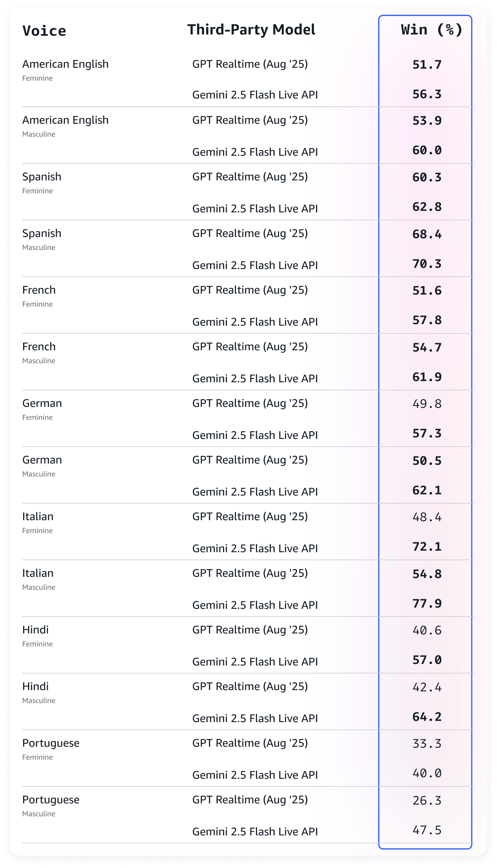Click Gemini 2.5 Flash in Portuguese Masculine row
The height and width of the screenshot is (868, 497).
click(255, 832)
